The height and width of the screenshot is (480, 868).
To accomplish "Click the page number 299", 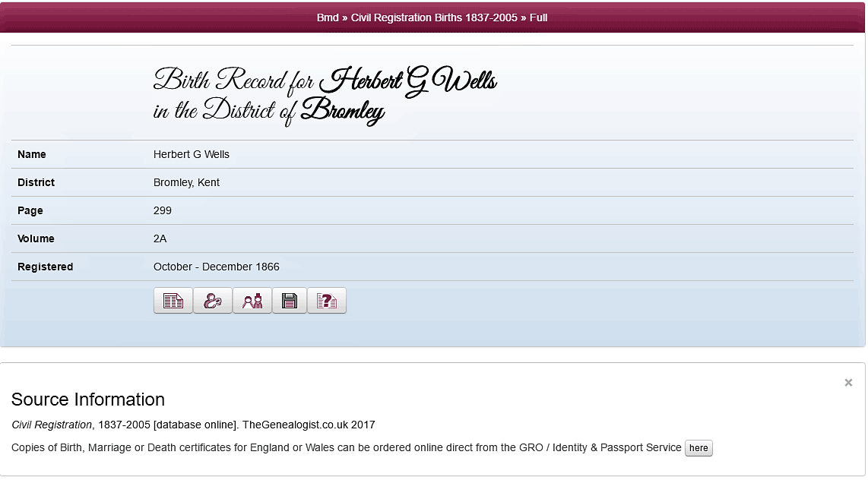I will (163, 210).
